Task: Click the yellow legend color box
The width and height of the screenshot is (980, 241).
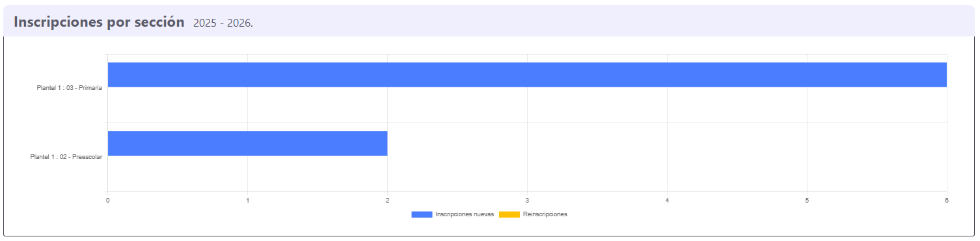Action: pos(510,215)
